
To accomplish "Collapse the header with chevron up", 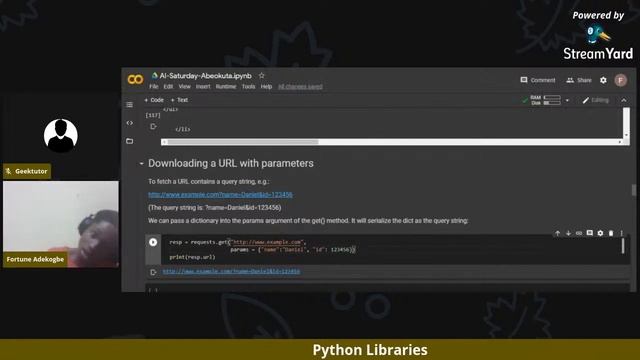I will tap(624, 100).
